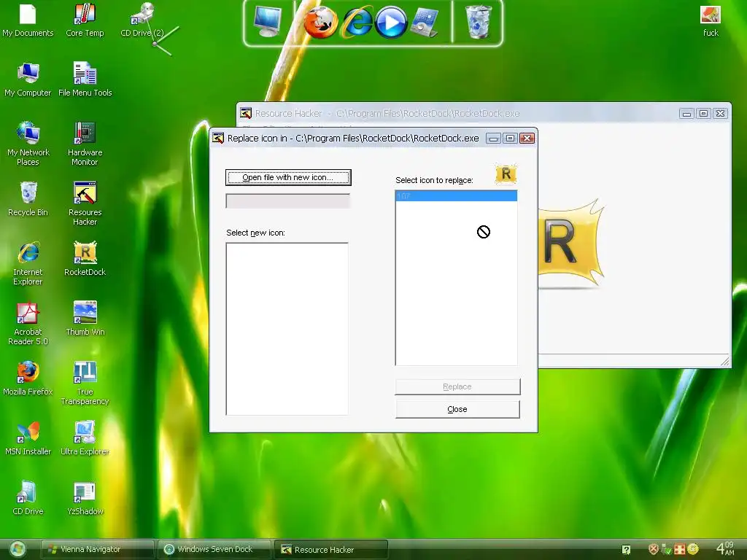Open Mozilla Firefox desktop shortcut

tap(28, 378)
